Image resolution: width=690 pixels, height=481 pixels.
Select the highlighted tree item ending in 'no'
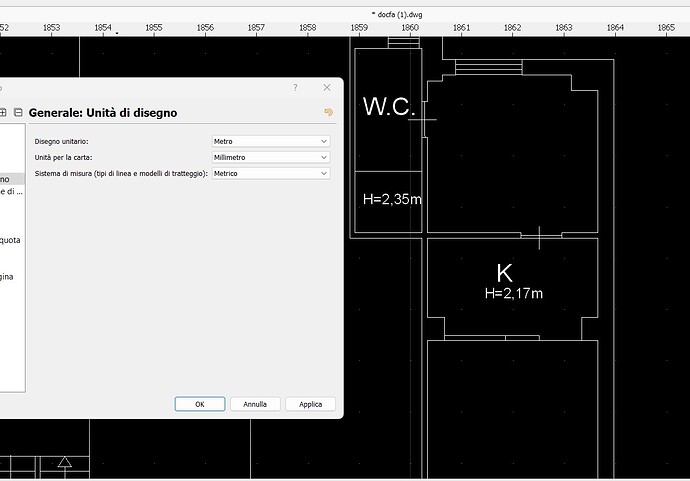pos(11,179)
